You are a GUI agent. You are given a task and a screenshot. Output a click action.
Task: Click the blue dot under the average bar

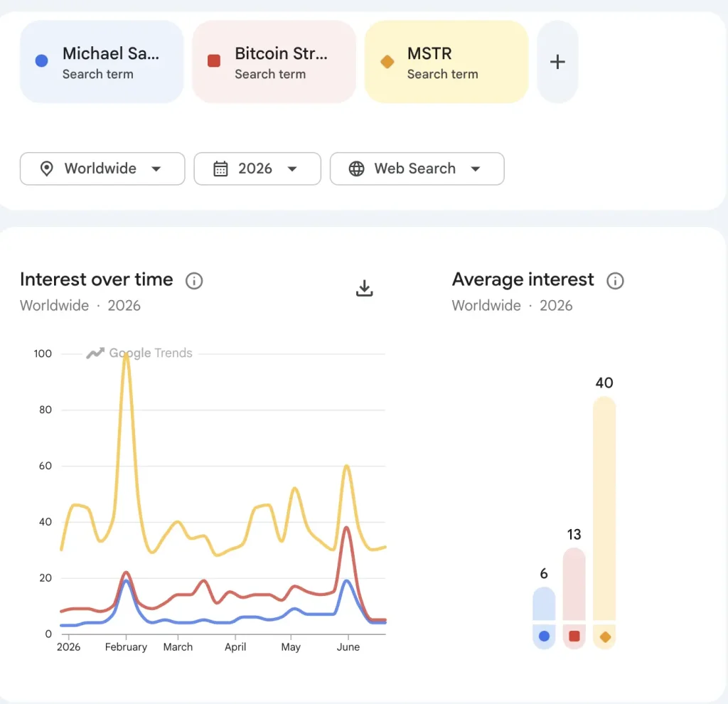544,636
